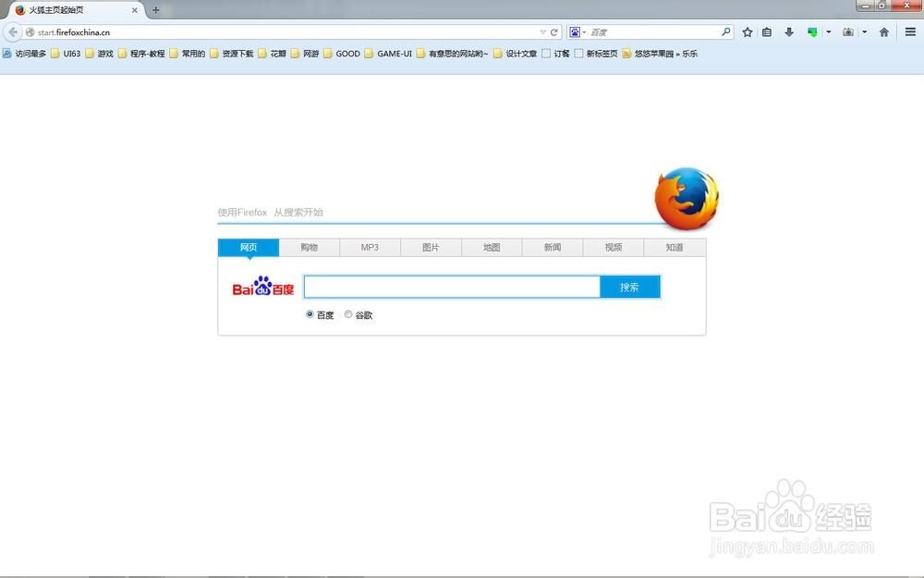Open the 设计文章 bookmark folder
The image size is (924, 578).
(x=515, y=54)
